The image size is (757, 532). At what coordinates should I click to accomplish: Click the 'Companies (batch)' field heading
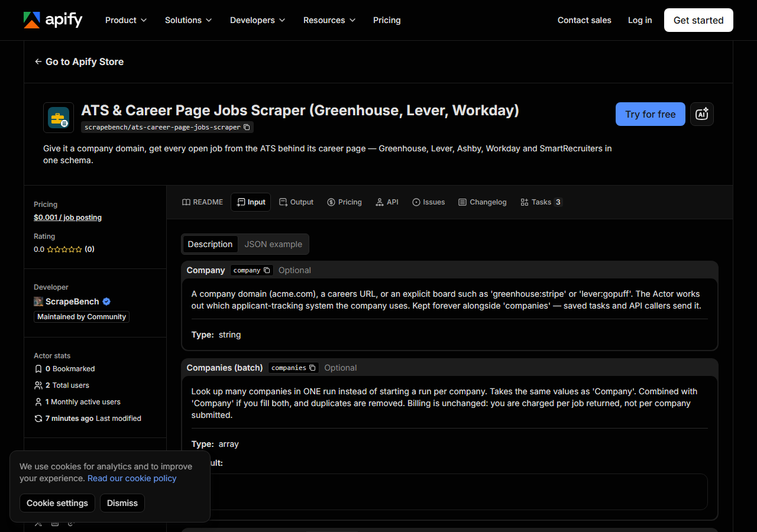coord(225,368)
